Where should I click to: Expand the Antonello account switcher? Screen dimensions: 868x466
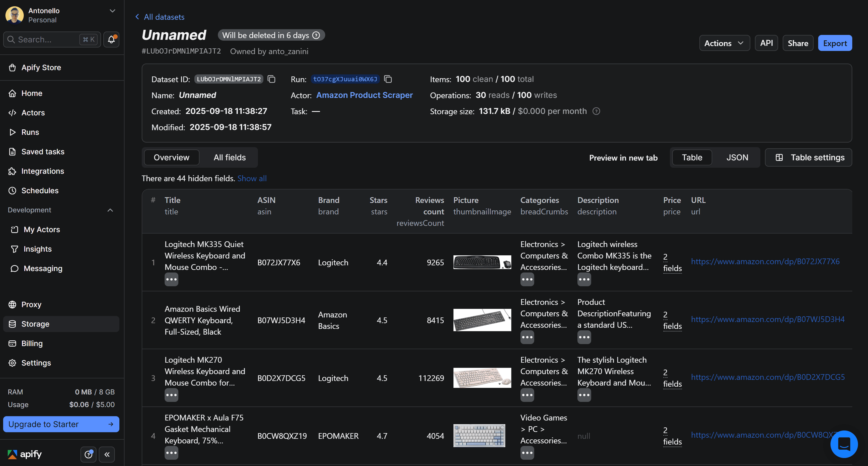tap(112, 11)
